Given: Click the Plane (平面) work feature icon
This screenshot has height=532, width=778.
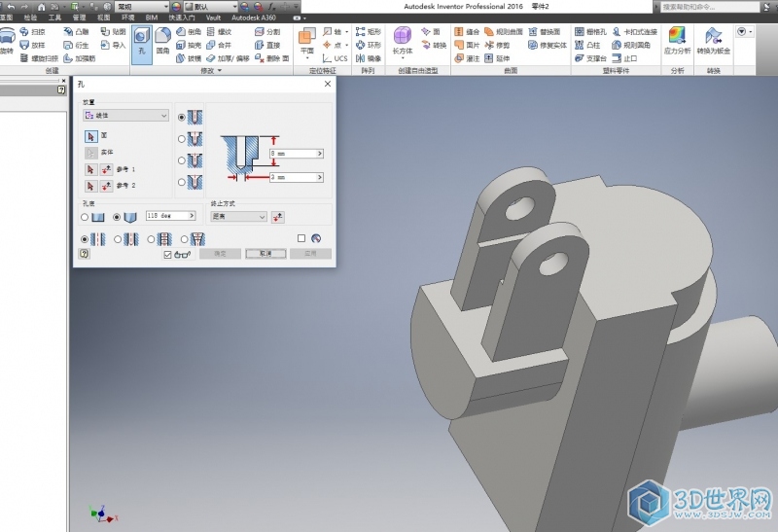Looking at the screenshot, I should (x=307, y=41).
